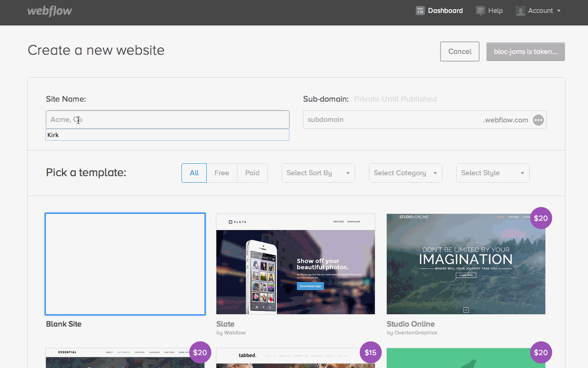Image resolution: width=588 pixels, height=368 pixels.
Task: Open the Select Style dropdown
Action: coord(492,173)
